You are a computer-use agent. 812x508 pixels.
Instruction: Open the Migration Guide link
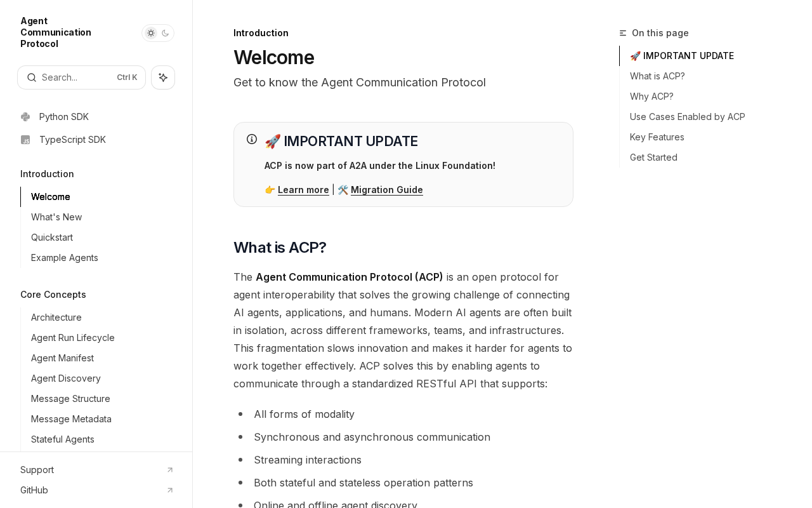pyautogui.click(x=386, y=190)
